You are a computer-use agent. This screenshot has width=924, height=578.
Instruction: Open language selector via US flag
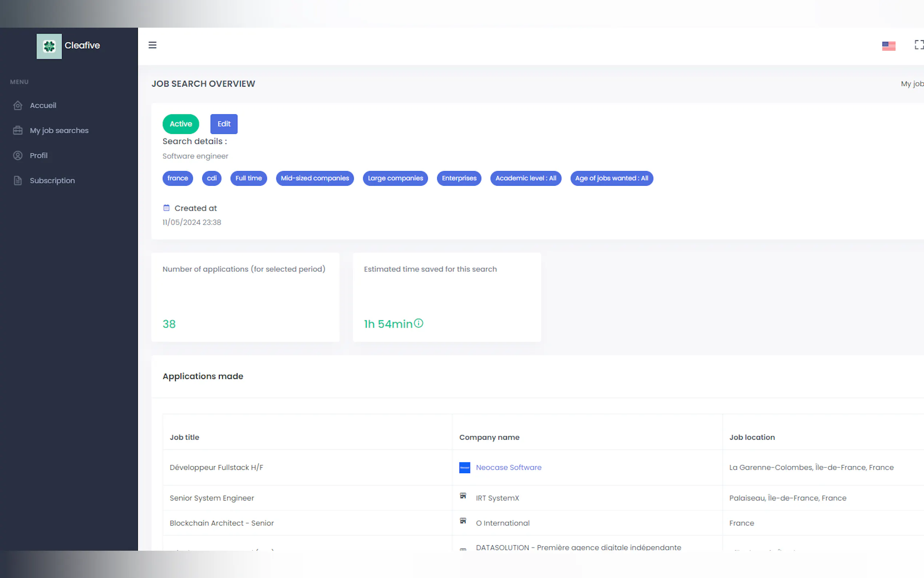(x=888, y=46)
